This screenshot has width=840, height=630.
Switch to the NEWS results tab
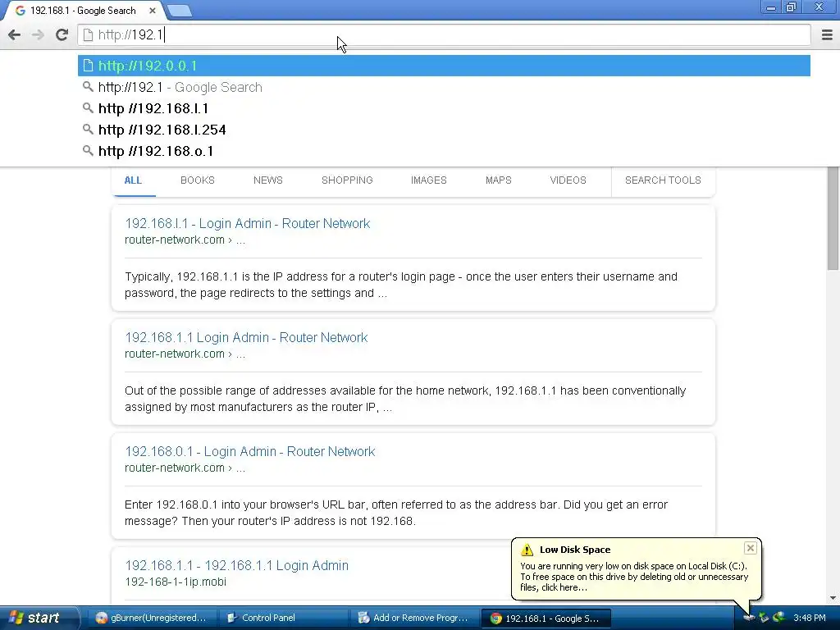tap(268, 180)
